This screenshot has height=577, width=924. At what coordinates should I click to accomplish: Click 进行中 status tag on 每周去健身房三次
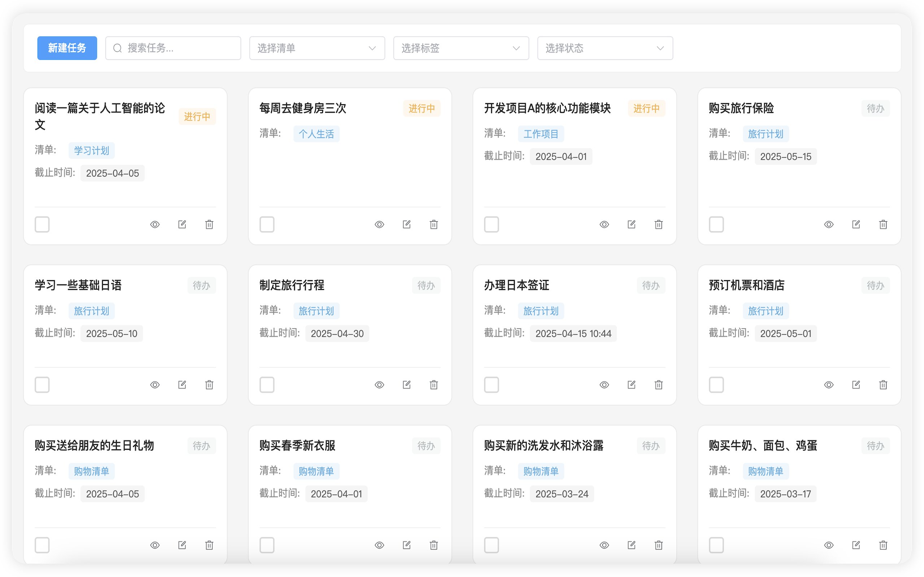click(422, 109)
